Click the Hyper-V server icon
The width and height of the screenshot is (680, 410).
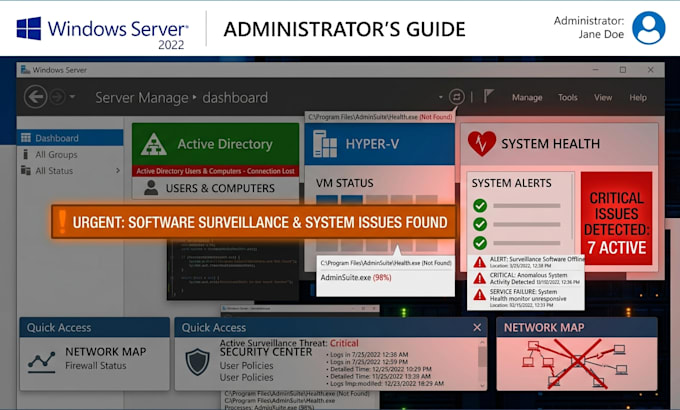325,144
